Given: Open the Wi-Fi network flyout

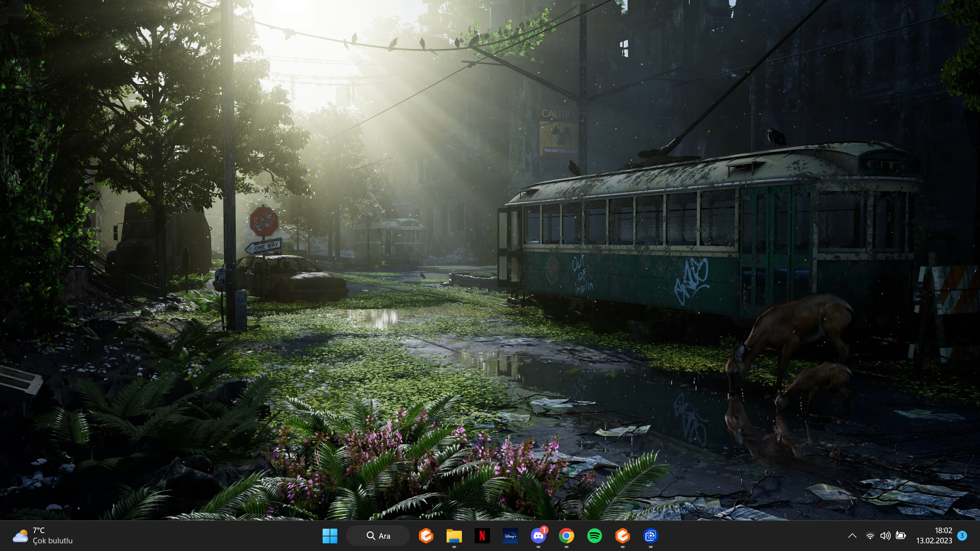Looking at the screenshot, I should click(870, 536).
